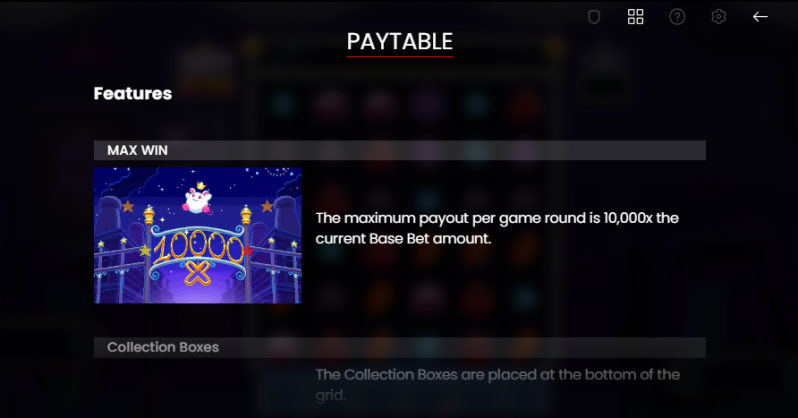Click the MAX WIN section header bar
This screenshot has height=418, width=798.
pos(400,150)
